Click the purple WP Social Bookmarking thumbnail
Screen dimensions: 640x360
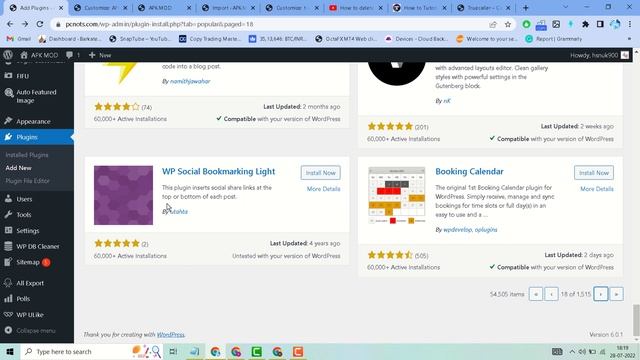123,195
